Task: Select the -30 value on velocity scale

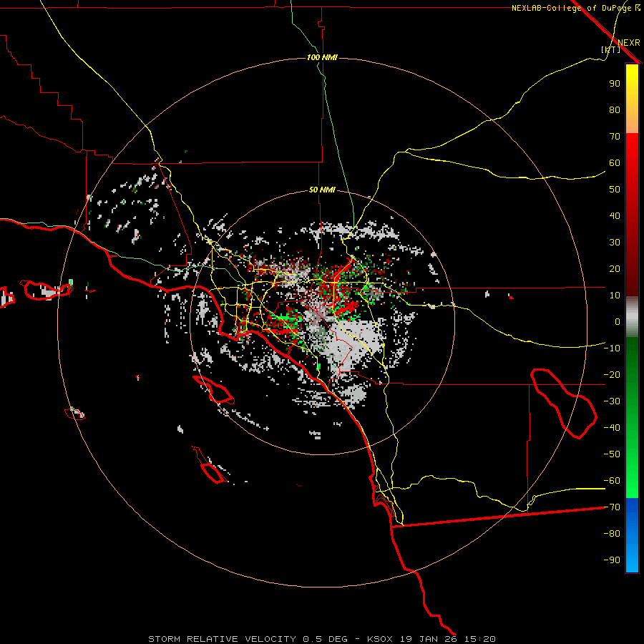Action: pyautogui.click(x=612, y=401)
